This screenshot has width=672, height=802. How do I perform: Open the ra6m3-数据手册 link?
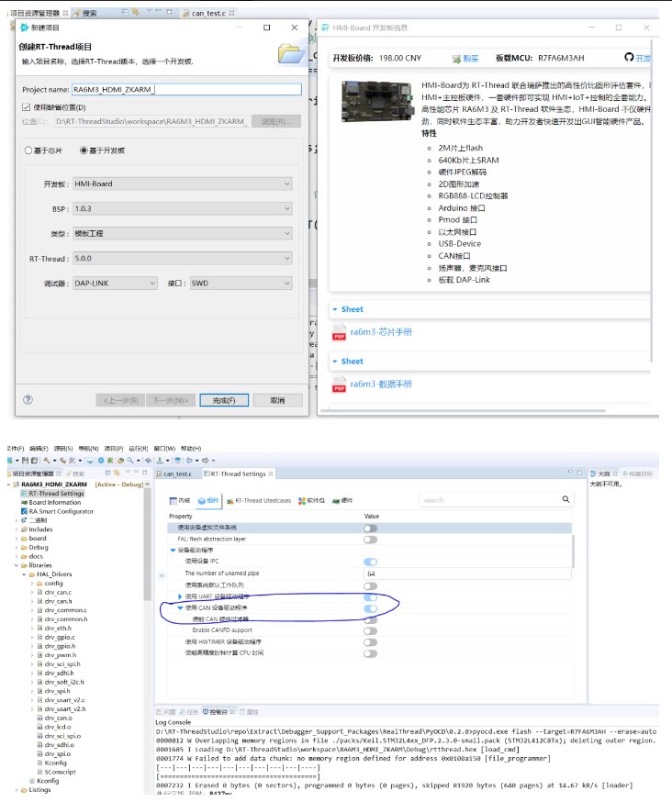coord(381,384)
